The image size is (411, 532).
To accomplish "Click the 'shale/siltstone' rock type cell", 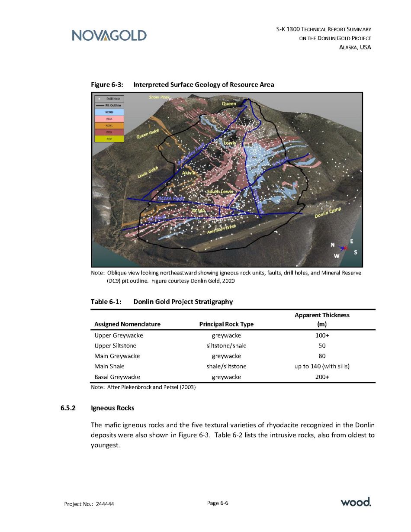I will pyautogui.click(x=226, y=367).
